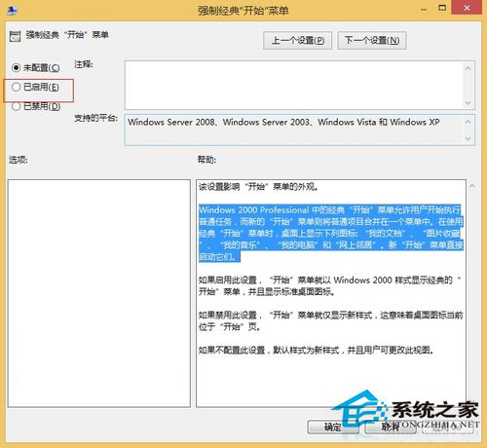
Task: Click the comment box scroll down arrow
Action: [x=468, y=103]
